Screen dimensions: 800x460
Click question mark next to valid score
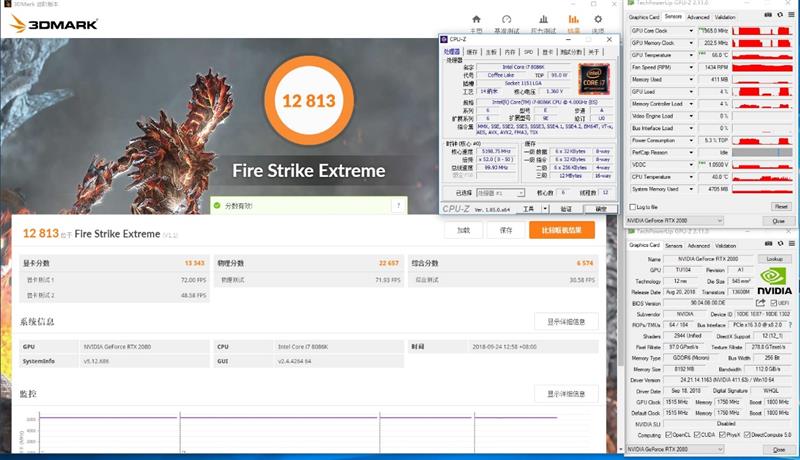398,206
